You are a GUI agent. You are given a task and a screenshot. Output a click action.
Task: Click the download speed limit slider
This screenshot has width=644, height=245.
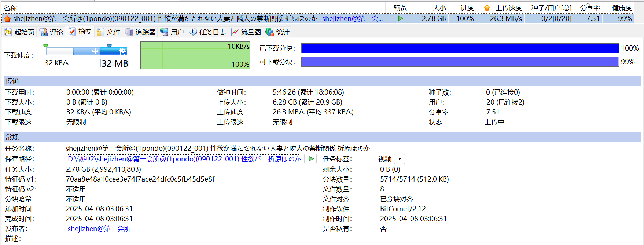click(87, 51)
